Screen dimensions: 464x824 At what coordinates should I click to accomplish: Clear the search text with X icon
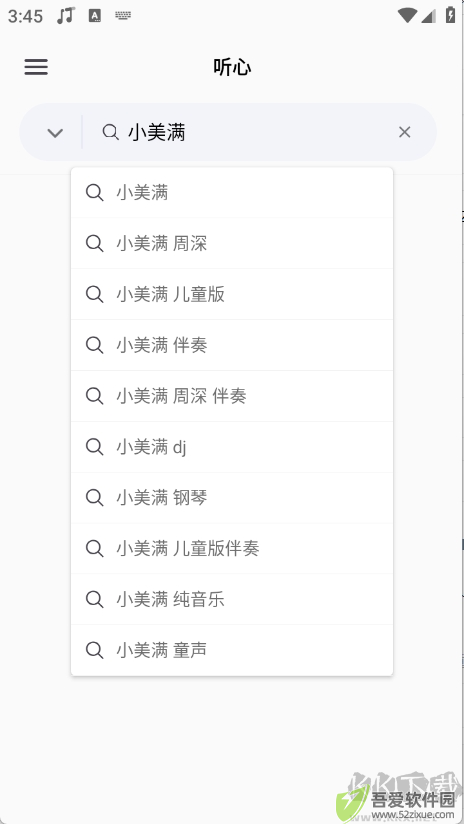tap(404, 132)
